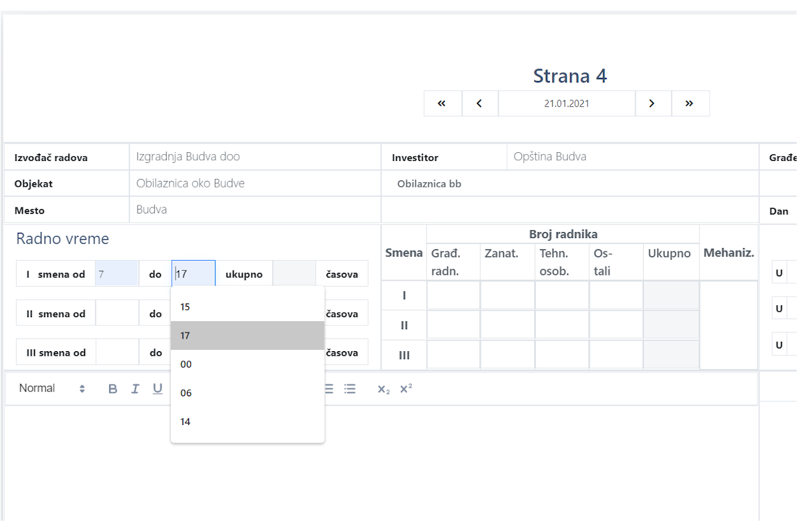Click the 21.01.2021 date field
The width and height of the screenshot is (798, 532).
click(567, 104)
